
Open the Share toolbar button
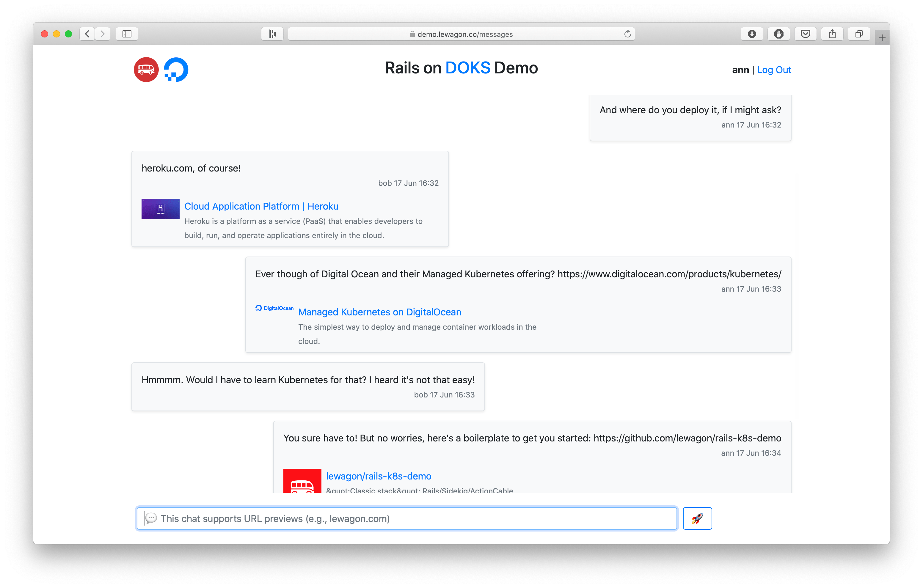(832, 34)
